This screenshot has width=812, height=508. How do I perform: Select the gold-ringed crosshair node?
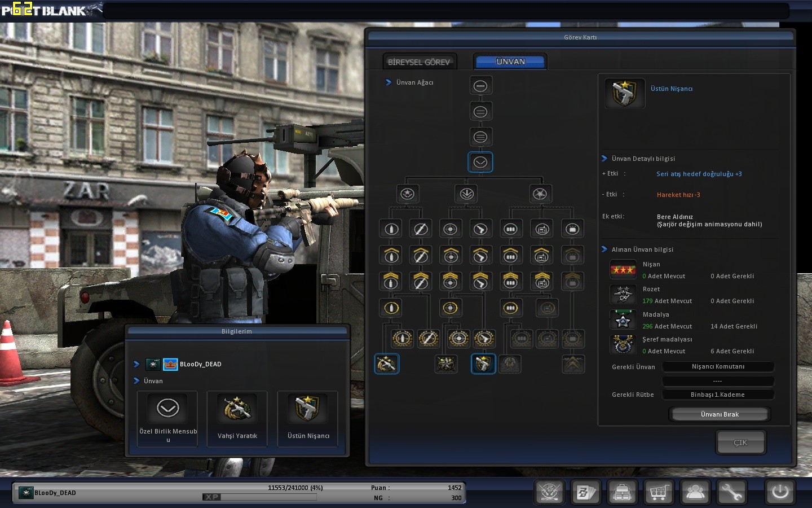450,308
